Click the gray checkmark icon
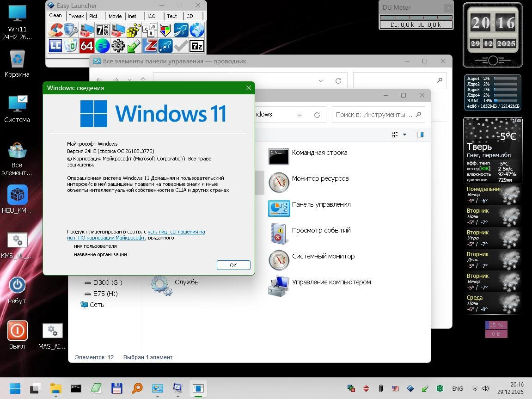Image resolution: width=532 pixels, height=399 pixels. point(181,45)
